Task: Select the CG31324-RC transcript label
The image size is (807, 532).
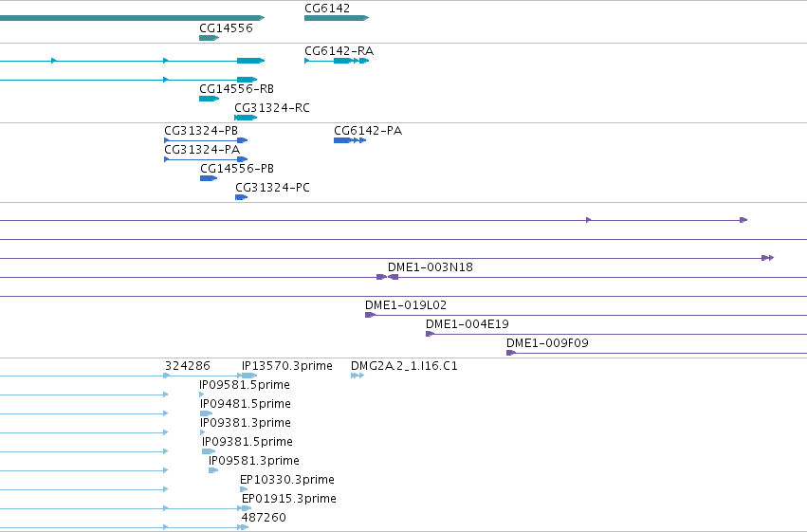Action: coord(272,108)
